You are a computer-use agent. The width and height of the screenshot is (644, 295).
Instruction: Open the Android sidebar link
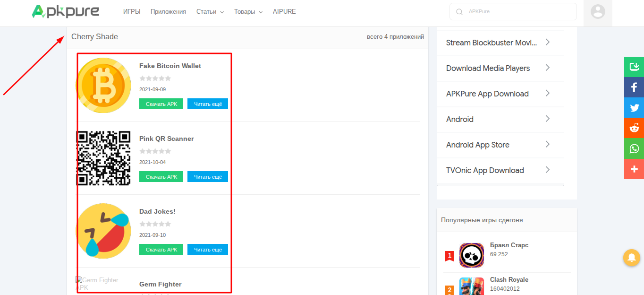pos(460,119)
